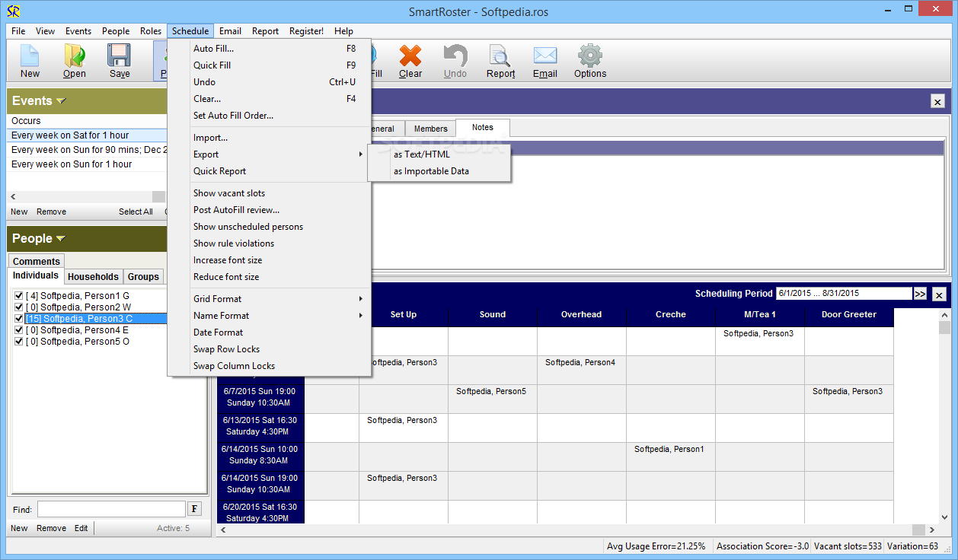Toggle checkbox for Softpedia, Person3 C
Screen dimensions: 958x560
(19, 318)
